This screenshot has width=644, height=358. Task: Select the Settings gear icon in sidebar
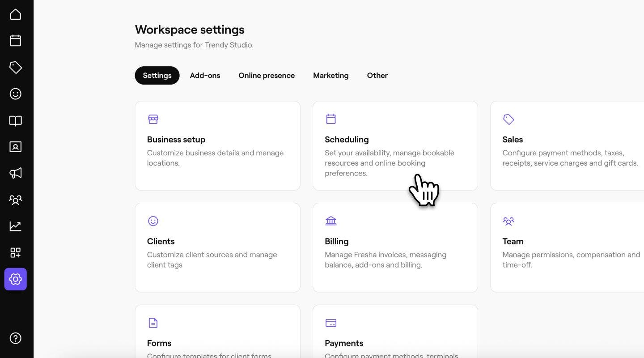pyautogui.click(x=16, y=279)
